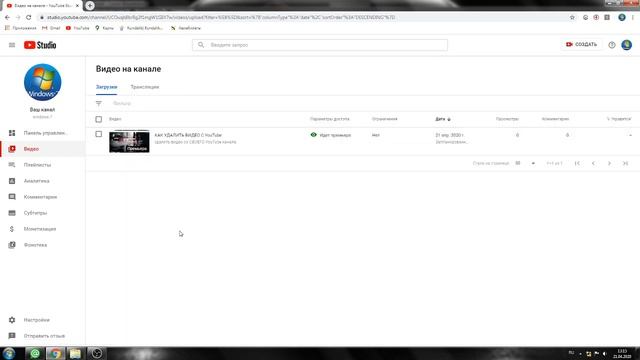640x360 pixels.
Task: Sort by the Date column header
Action: 442,119
